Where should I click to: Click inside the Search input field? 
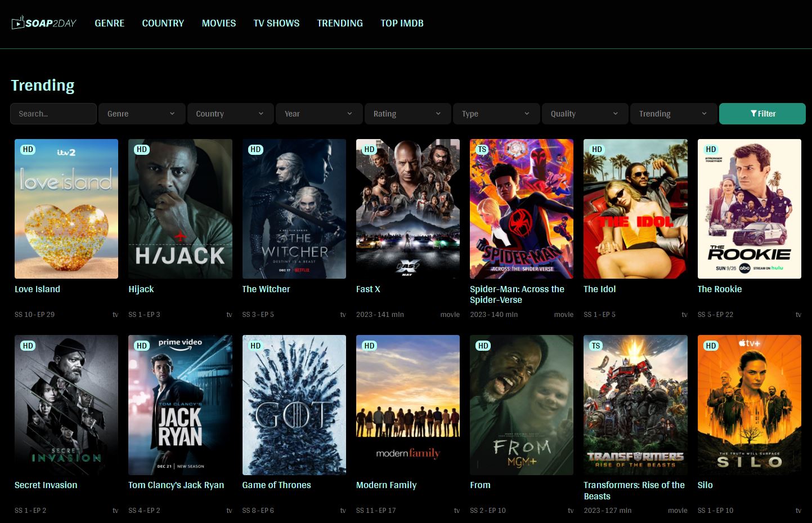point(53,114)
